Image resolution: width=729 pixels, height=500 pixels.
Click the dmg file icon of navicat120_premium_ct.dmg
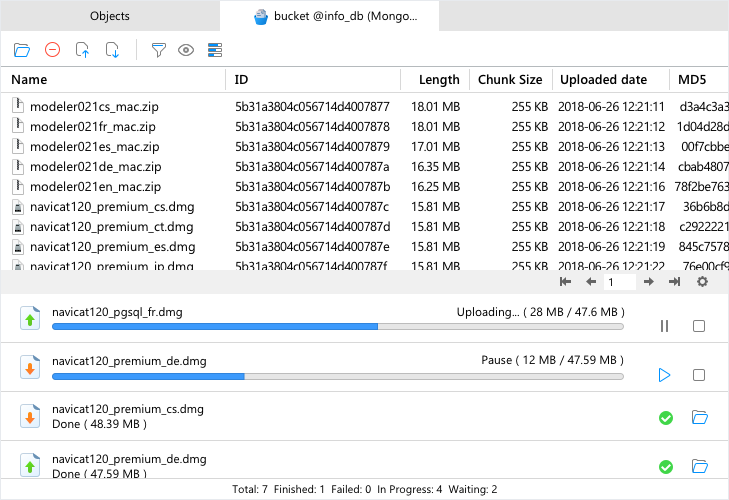[x=18, y=227]
